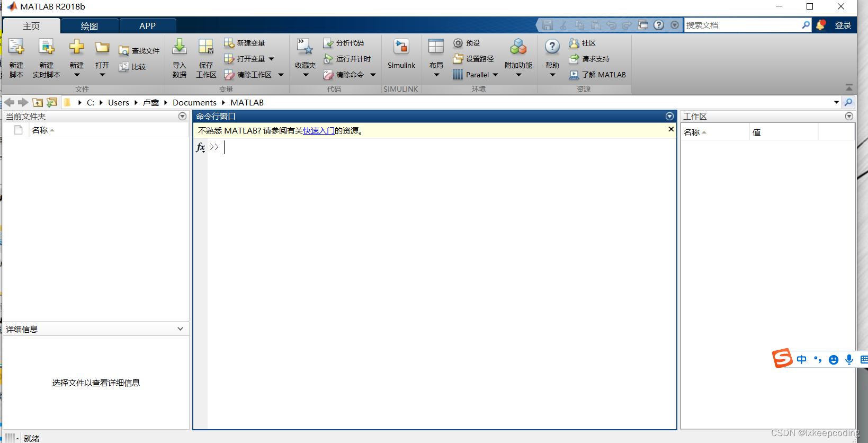Click 导入数据 (Import Data) icon
This screenshot has width=868, height=443.
[x=180, y=47]
